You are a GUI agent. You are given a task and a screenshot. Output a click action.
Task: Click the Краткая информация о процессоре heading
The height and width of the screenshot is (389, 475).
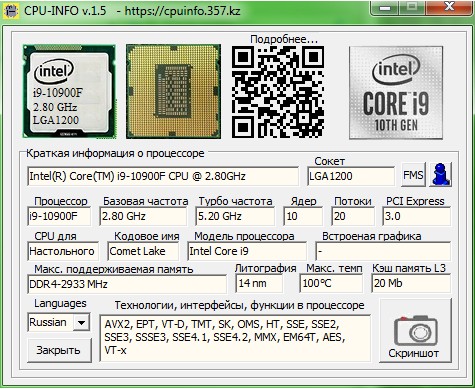pyautogui.click(x=115, y=153)
